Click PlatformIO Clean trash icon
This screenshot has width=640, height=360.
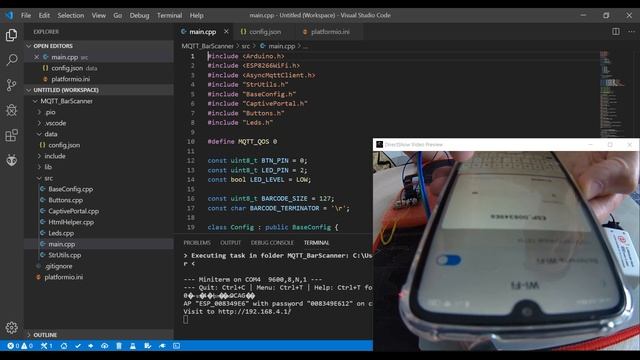(119, 346)
